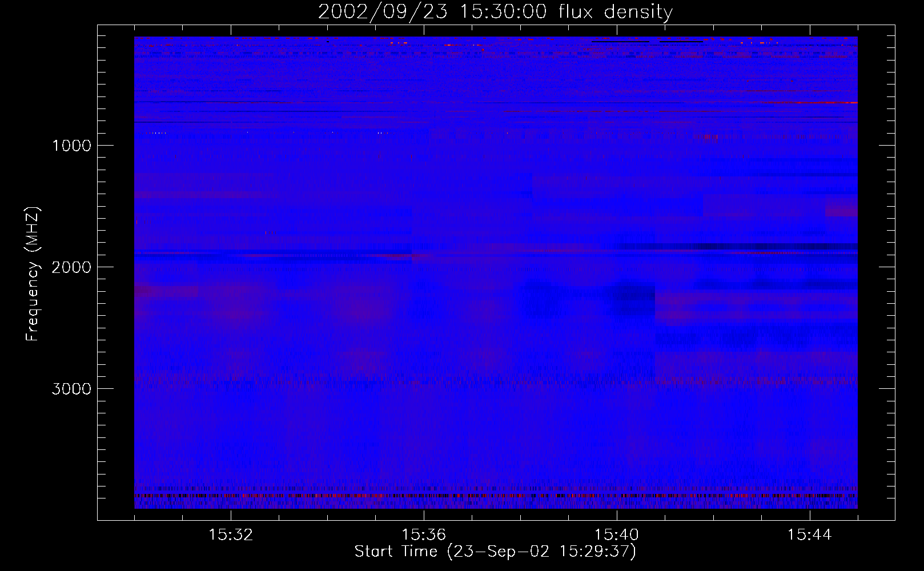Click the "Start Time (23-Sep-02 15:29:37)" axis label
This screenshot has height=571, width=924.
pos(495,552)
